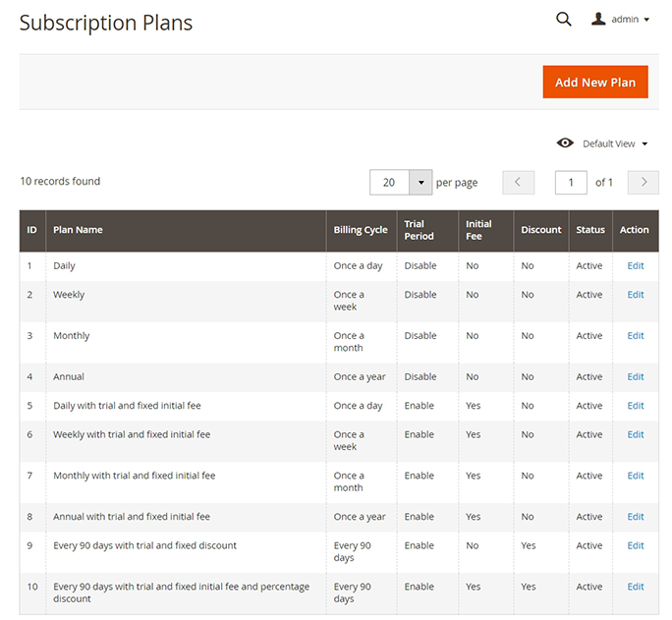Click the 20 per page value box

(x=389, y=182)
